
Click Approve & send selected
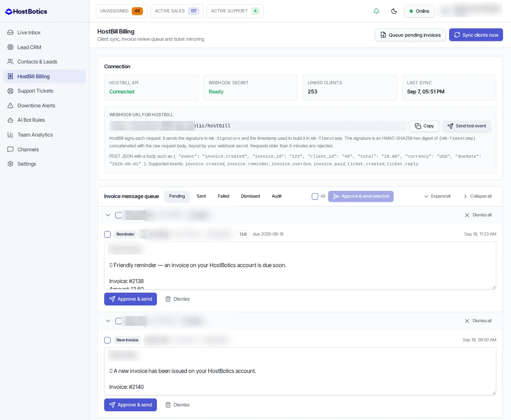coord(361,196)
